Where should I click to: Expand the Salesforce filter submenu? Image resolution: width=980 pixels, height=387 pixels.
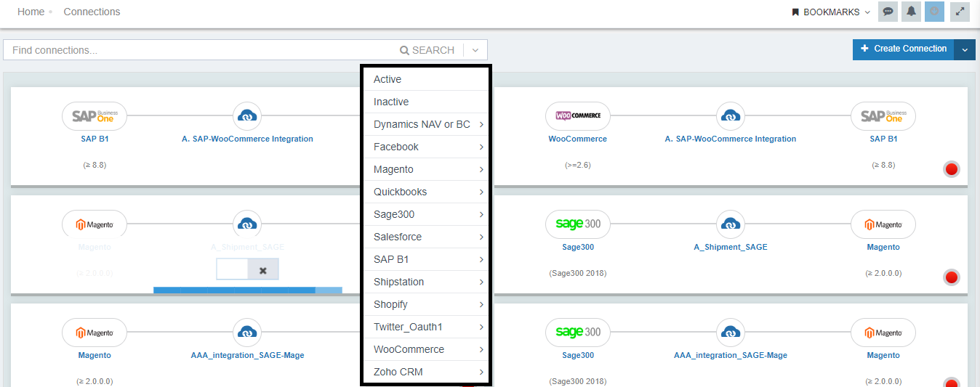click(426, 237)
